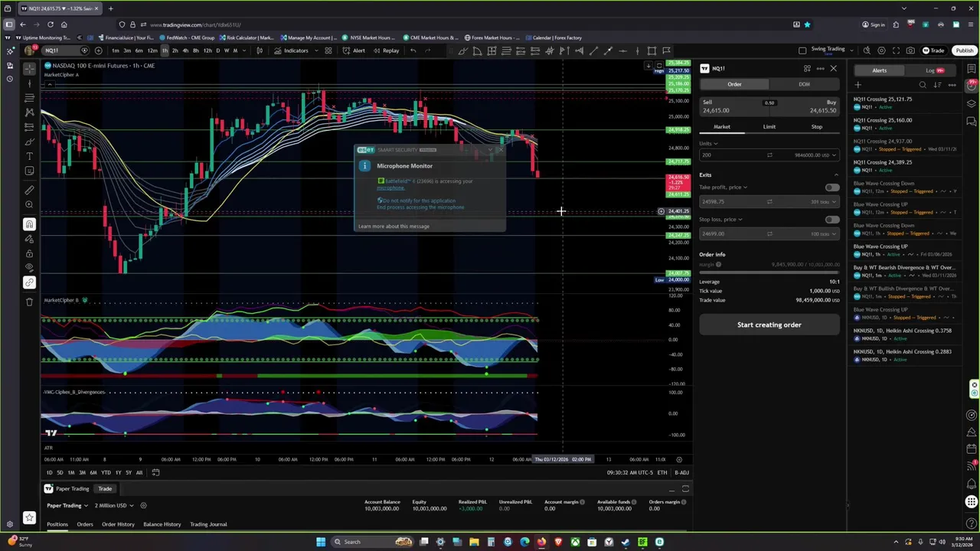Open the alerts clock icon in right sidebar
Viewport: 980px width, 551px height.
coord(972,86)
